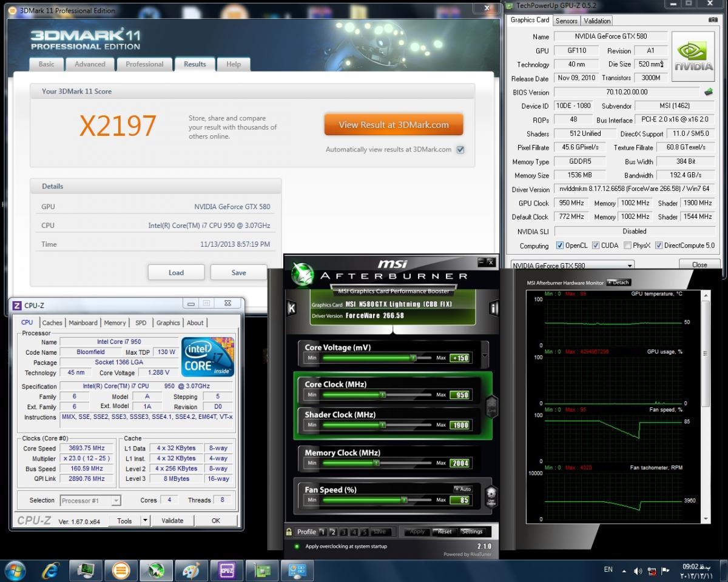Click the fan User Define gear icon
Image resolution: width=728 pixels, height=582 pixels.
pos(491,496)
